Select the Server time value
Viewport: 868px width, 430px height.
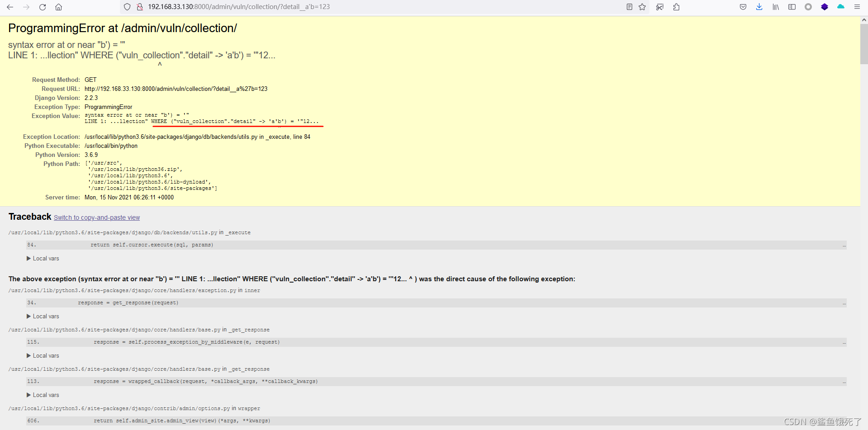tap(129, 198)
